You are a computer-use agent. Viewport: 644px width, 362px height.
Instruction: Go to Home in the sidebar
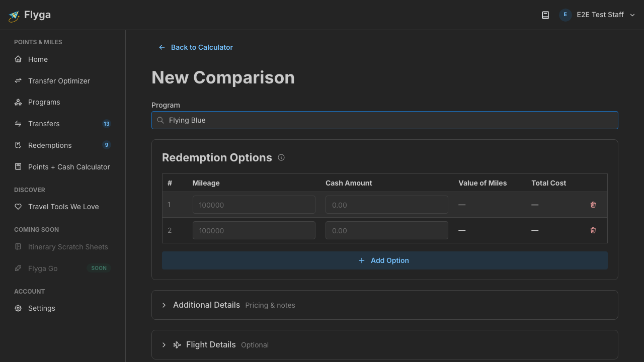(x=62, y=59)
